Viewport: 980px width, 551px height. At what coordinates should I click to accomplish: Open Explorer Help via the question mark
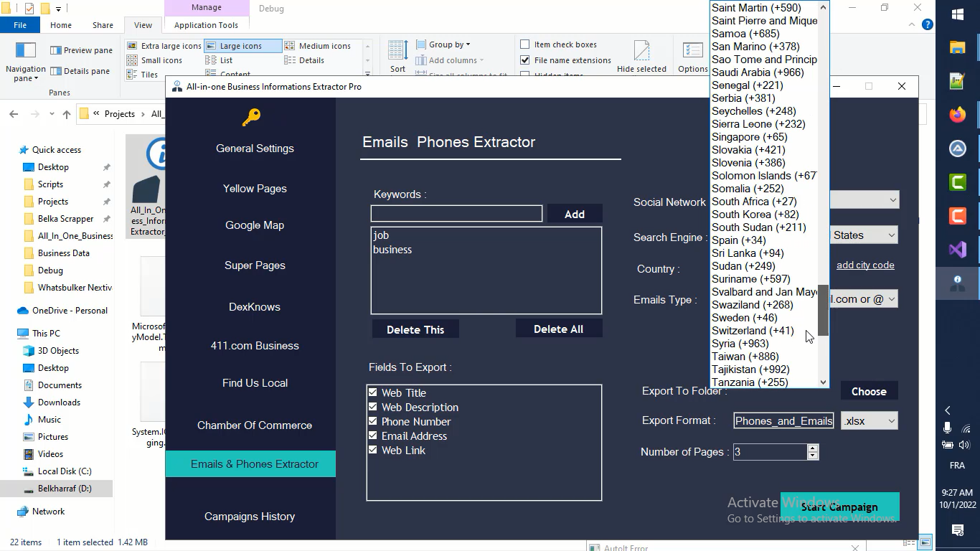coord(928,24)
